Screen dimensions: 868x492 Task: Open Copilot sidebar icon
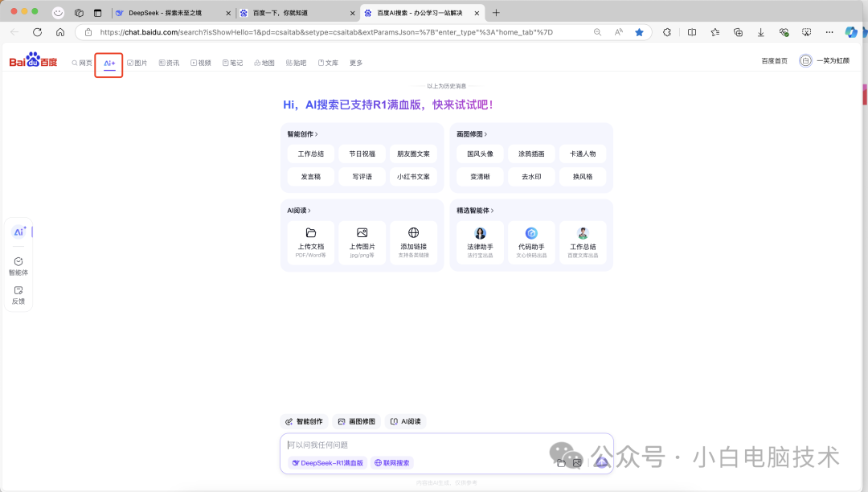[851, 32]
